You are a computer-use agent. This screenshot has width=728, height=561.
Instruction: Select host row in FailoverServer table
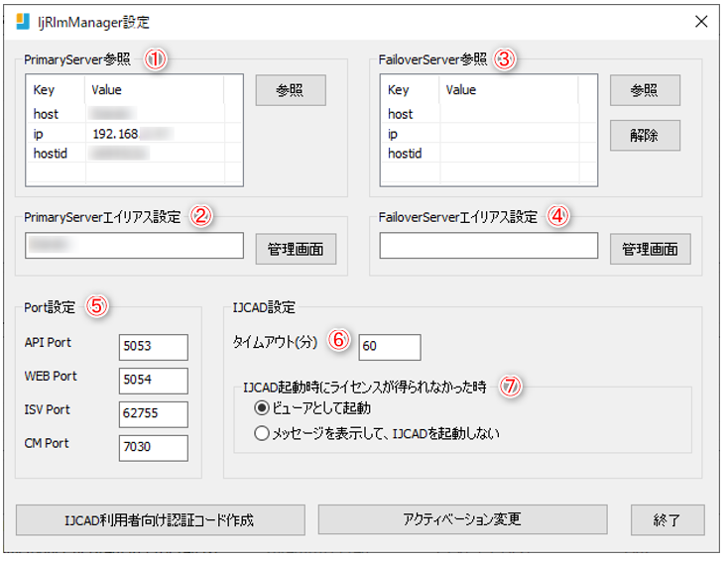click(488, 113)
